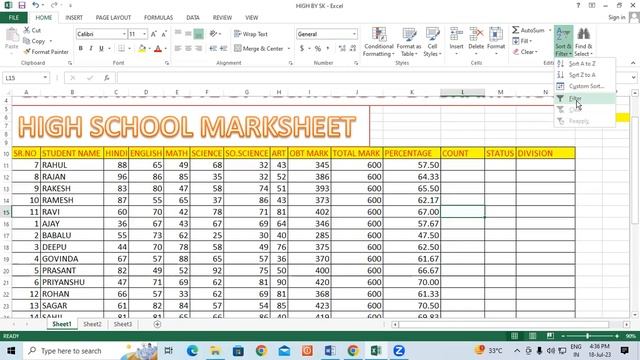Viewport: 640px width, 360px height.
Task: Open the Calibri font name dropdown
Action: click(x=124, y=34)
